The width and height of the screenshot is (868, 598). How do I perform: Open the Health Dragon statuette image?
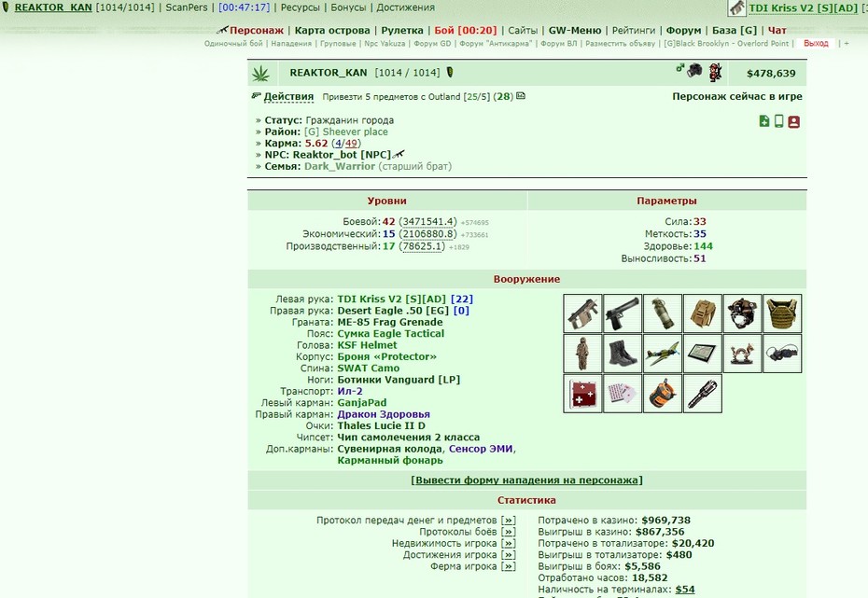[742, 354]
